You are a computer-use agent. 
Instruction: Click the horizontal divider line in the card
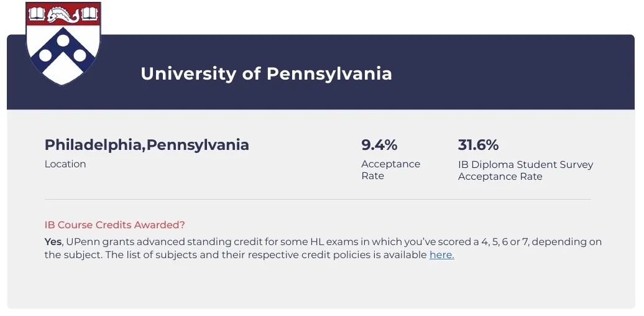[318, 199]
